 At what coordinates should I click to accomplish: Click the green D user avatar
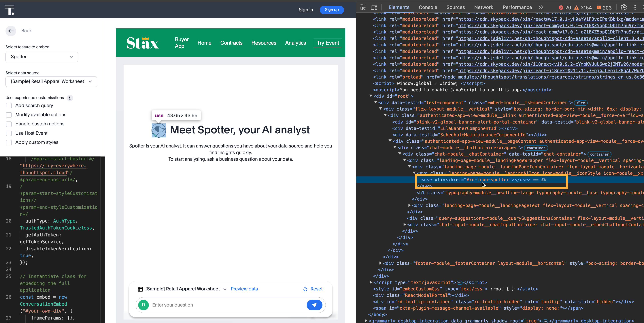coord(143,305)
